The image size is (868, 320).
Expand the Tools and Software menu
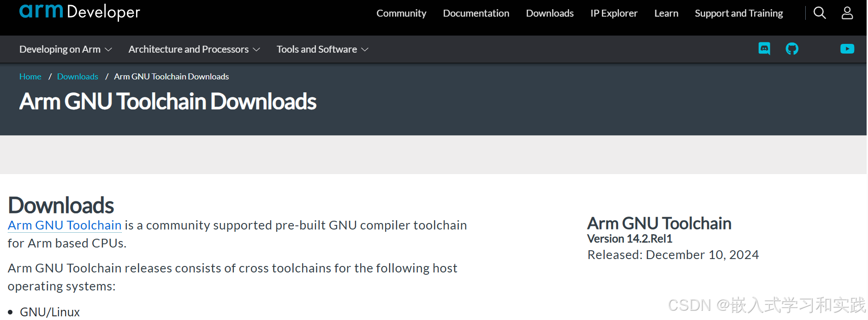[322, 49]
